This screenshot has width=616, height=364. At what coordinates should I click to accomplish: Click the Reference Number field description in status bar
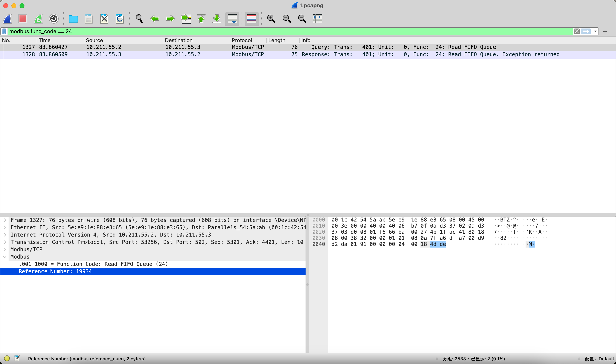[87, 359]
